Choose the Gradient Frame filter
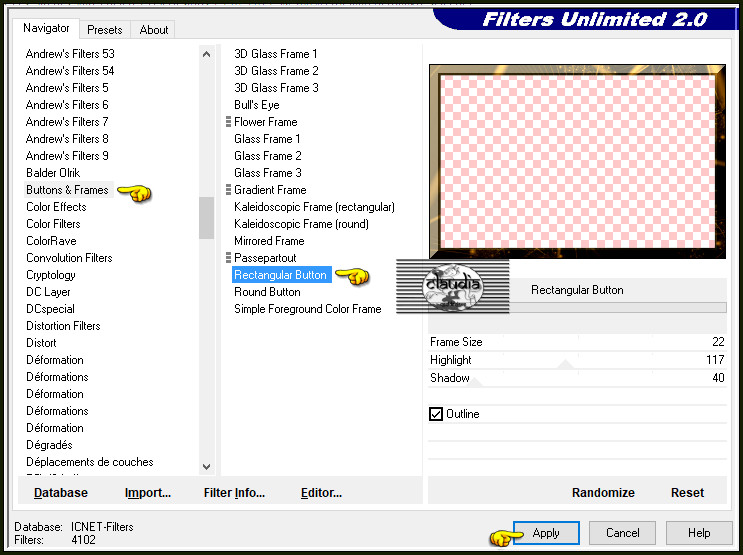This screenshot has height=555, width=743. 270,190
